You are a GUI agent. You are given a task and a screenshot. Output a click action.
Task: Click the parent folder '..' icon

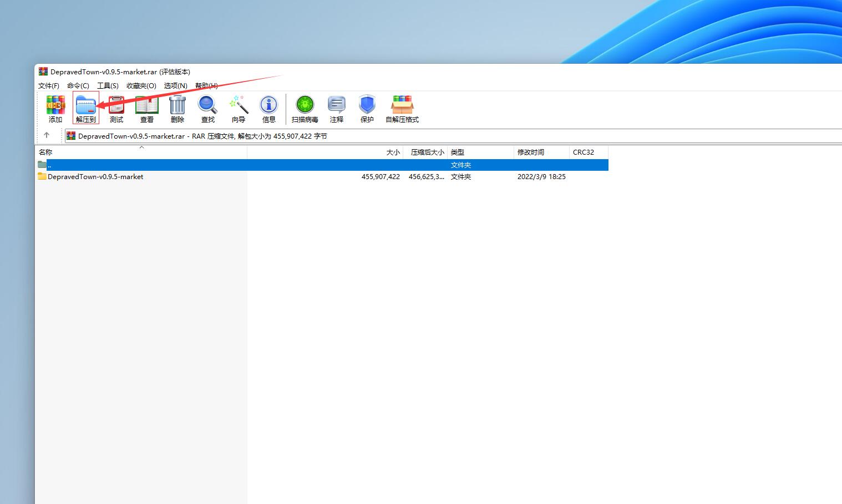click(42, 165)
